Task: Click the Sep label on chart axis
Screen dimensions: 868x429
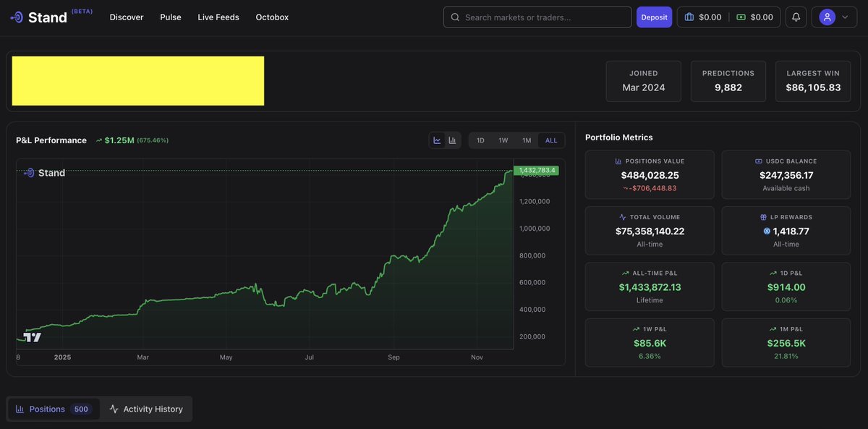Action: tap(393, 357)
